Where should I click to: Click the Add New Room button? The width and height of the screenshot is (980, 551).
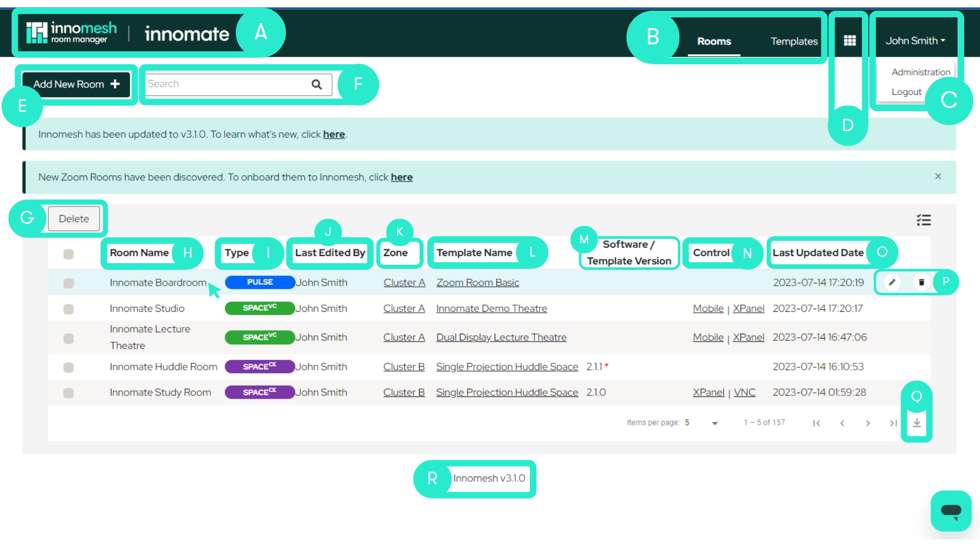(76, 84)
